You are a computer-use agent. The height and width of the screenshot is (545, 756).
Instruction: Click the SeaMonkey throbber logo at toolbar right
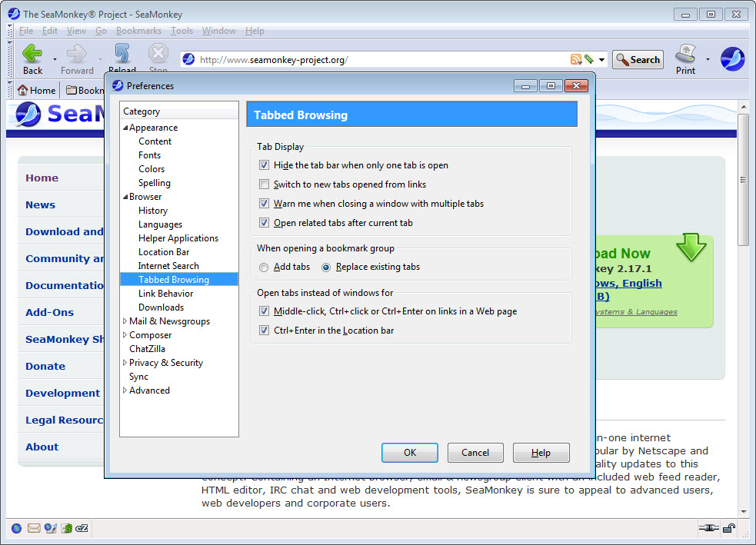[x=732, y=59]
